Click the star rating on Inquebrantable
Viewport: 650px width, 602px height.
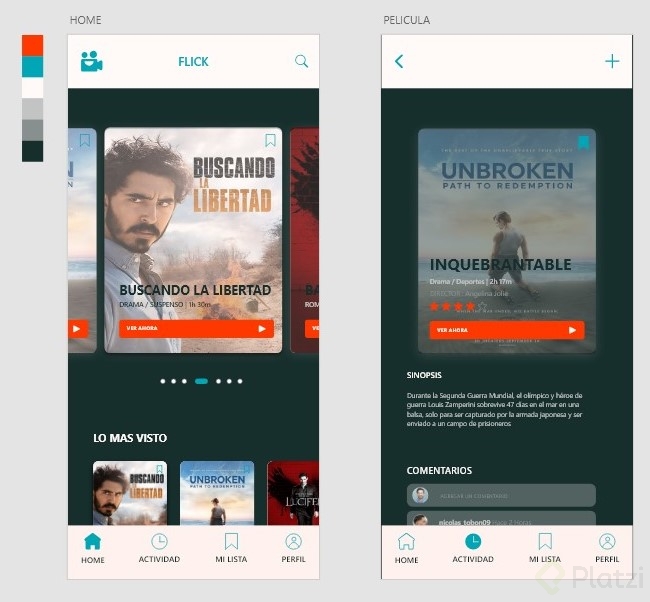click(458, 306)
